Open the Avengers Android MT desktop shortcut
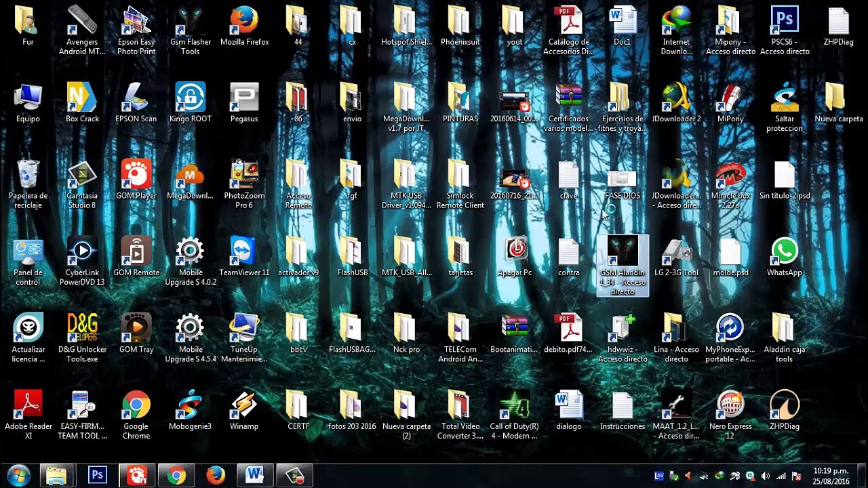The height and width of the screenshot is (488, 868). click(x=82, y=30)
